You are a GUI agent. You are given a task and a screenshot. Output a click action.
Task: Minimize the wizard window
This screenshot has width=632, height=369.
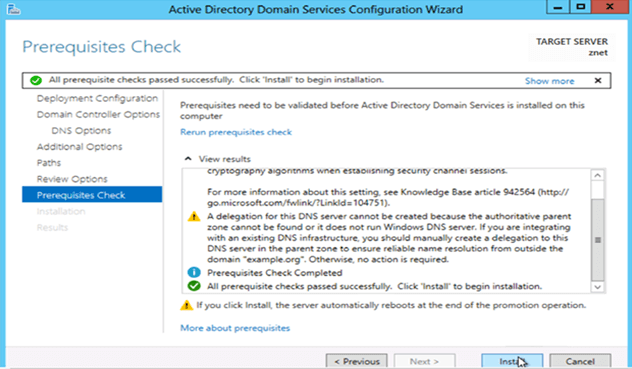(558, 7)
